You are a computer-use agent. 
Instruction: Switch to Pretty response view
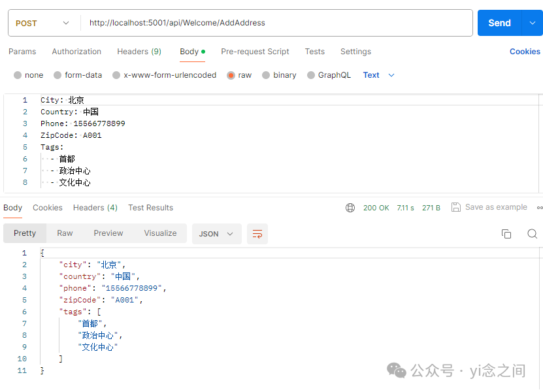pos(25,233)
